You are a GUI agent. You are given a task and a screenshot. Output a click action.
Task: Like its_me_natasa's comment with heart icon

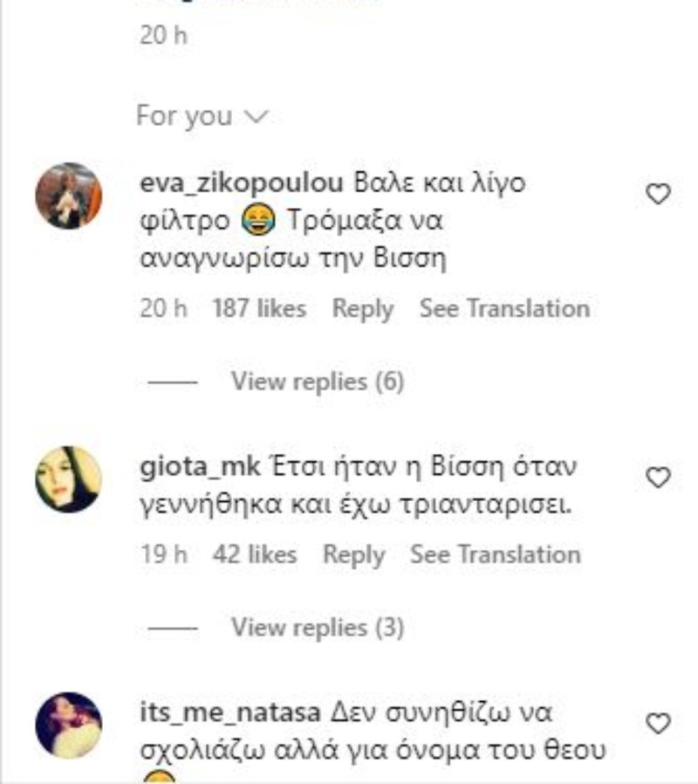(658, 724)
